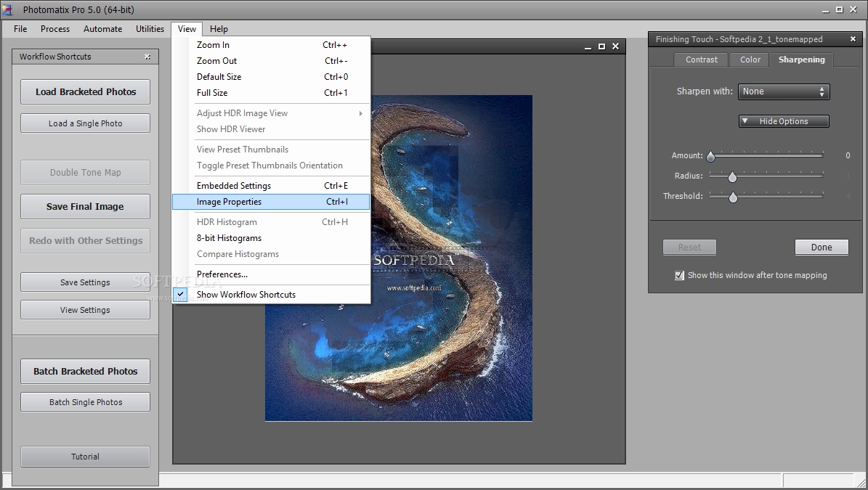This screenshot has height=490, width=868.
Task: Switch to the Color tab
Action: 750,60
